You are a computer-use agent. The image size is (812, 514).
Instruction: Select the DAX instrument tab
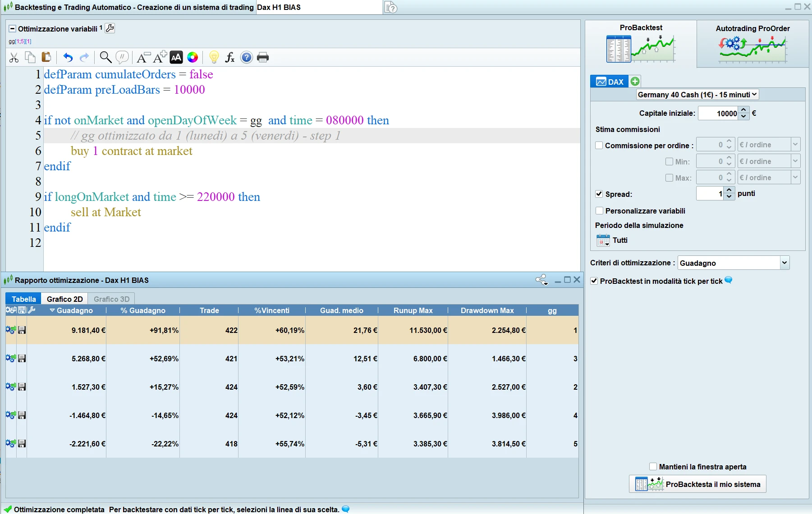click(610, 82)
